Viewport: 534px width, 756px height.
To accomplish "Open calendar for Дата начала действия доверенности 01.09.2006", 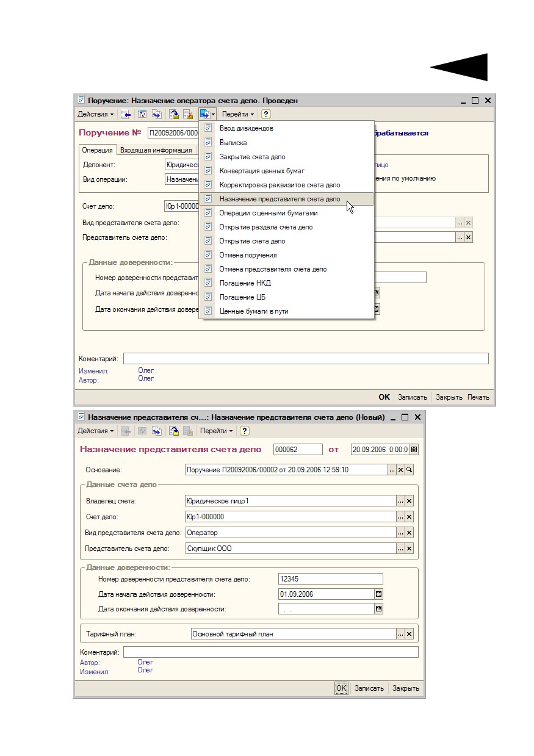I will 378,594.
